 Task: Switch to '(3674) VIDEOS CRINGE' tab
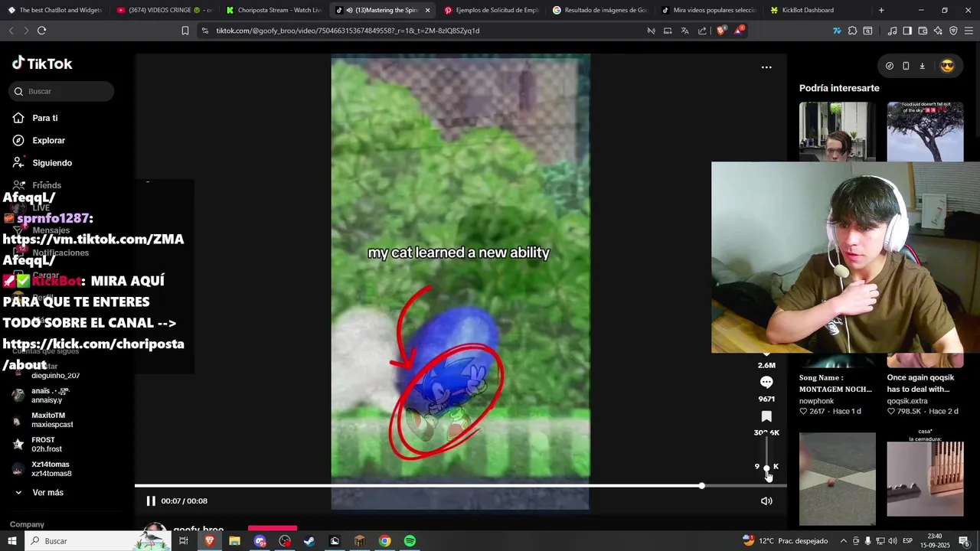pyautogui.click(x=164, y=10)
